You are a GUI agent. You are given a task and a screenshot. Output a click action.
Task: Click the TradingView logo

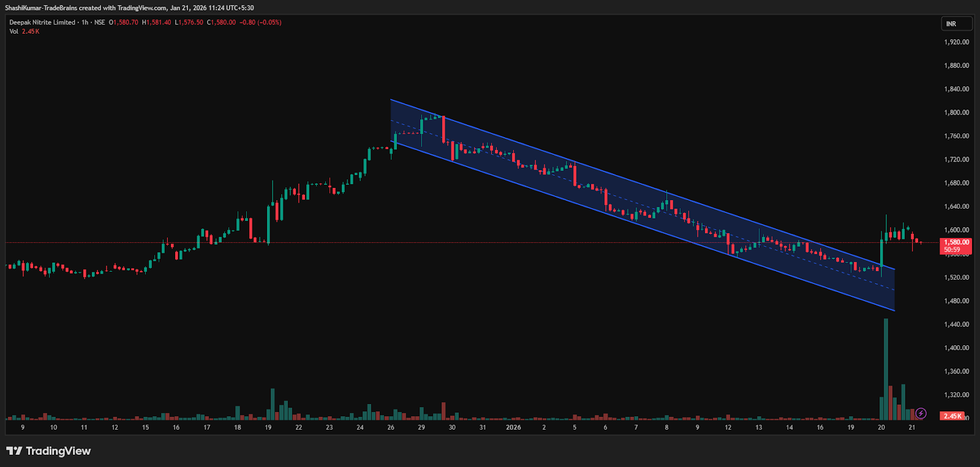pos(48,451)
